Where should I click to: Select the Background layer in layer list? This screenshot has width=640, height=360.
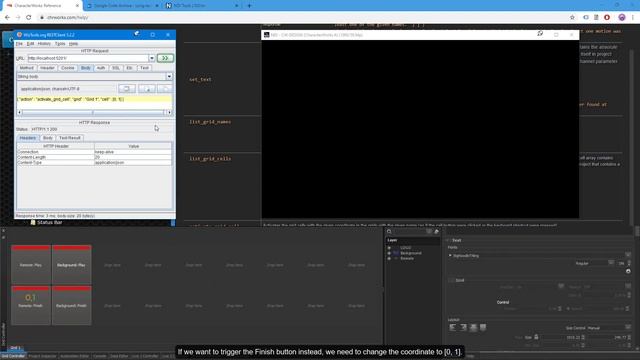coord(411,253)
